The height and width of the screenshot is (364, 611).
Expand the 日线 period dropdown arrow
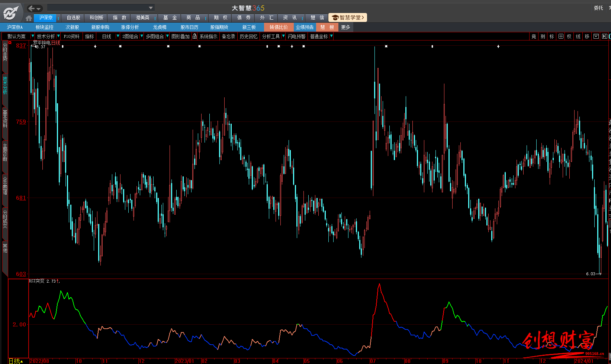118,36
